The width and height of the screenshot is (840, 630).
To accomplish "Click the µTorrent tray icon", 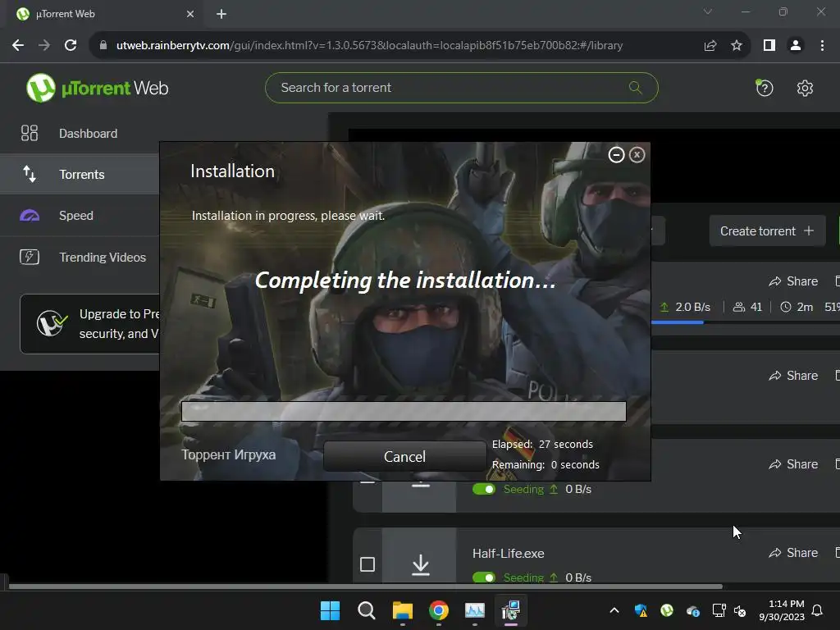I will (x=667, y=610).
